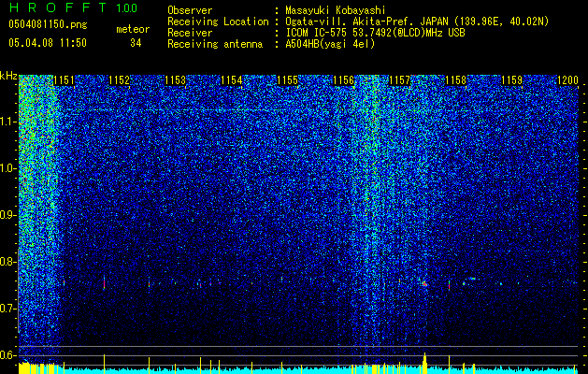Click the Receiving Location value text
Viewport: 588px width, 374px height.
click(x=417, y=22)
